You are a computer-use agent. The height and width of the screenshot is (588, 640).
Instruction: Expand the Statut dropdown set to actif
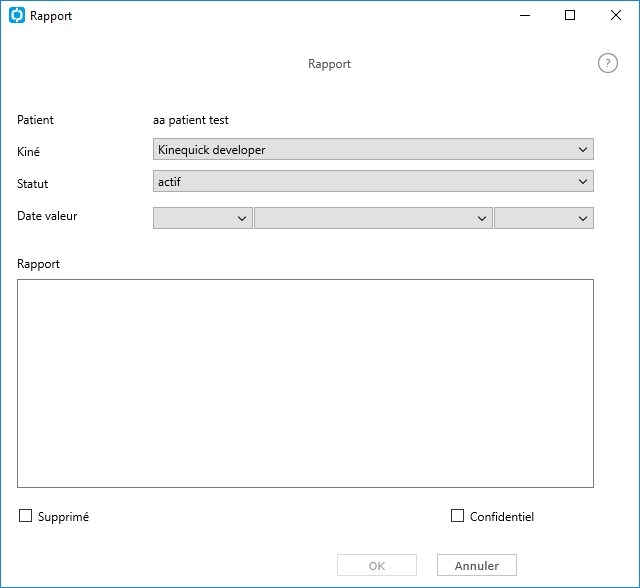[x=373, y=181]
